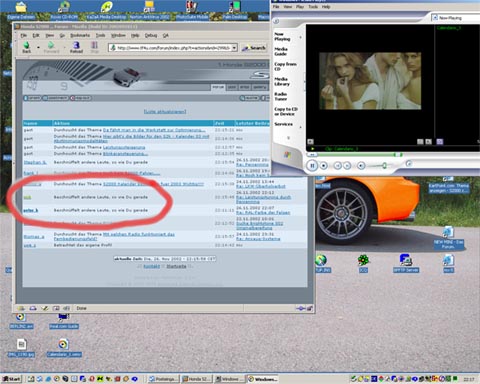This screenshot has height=384, width=480.
Task: Pause playback in Media Player
Action: pos(312,165)
